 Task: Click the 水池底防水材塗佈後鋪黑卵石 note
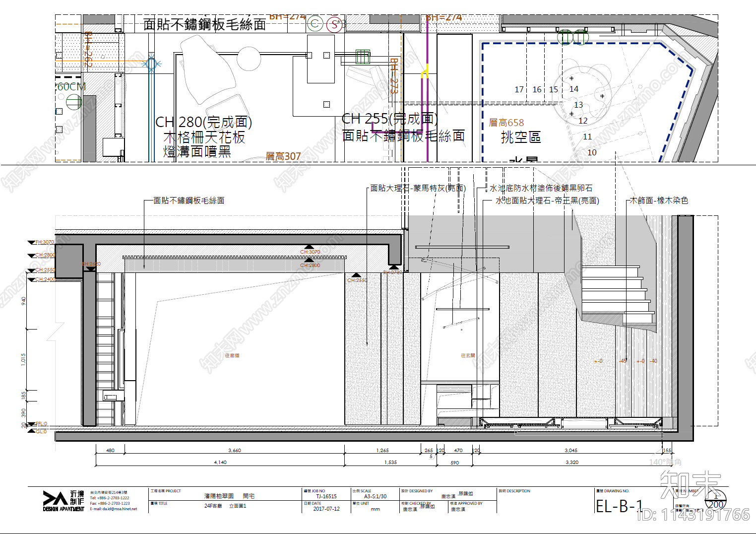pos(541,188)
